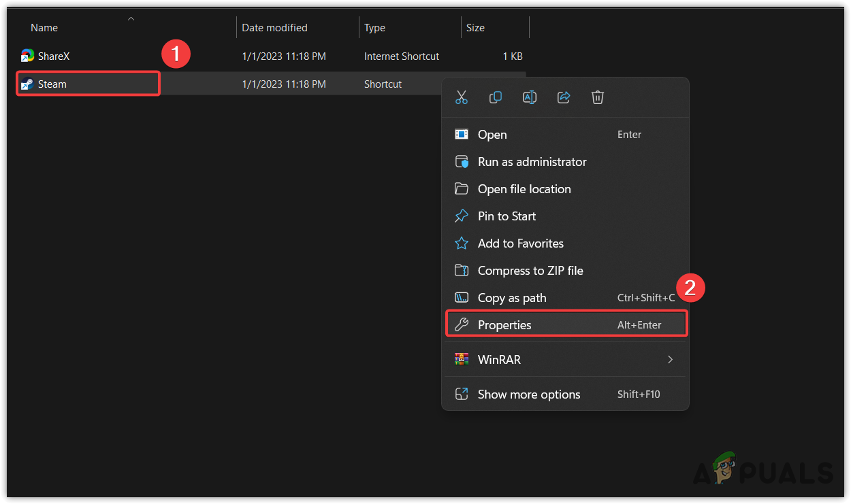
Task: Click the Open file location folder icon
Action: (x=462, y=189)
